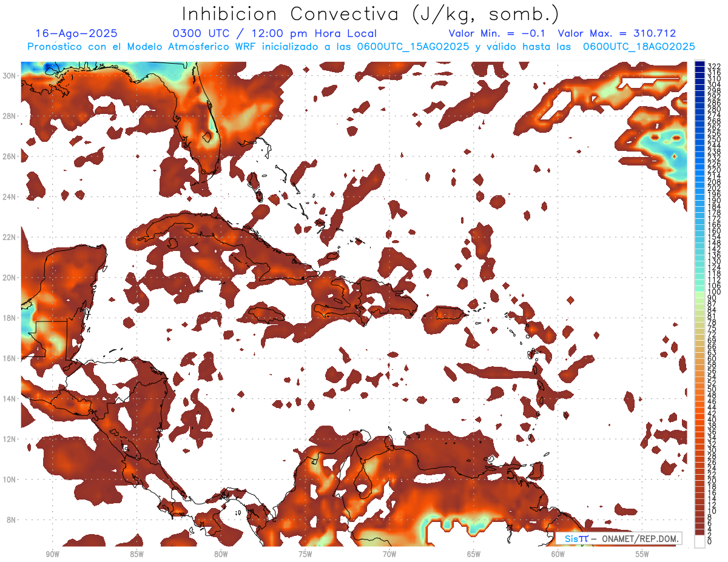
Task: Click the 55W longitude label
Action: 642,554
